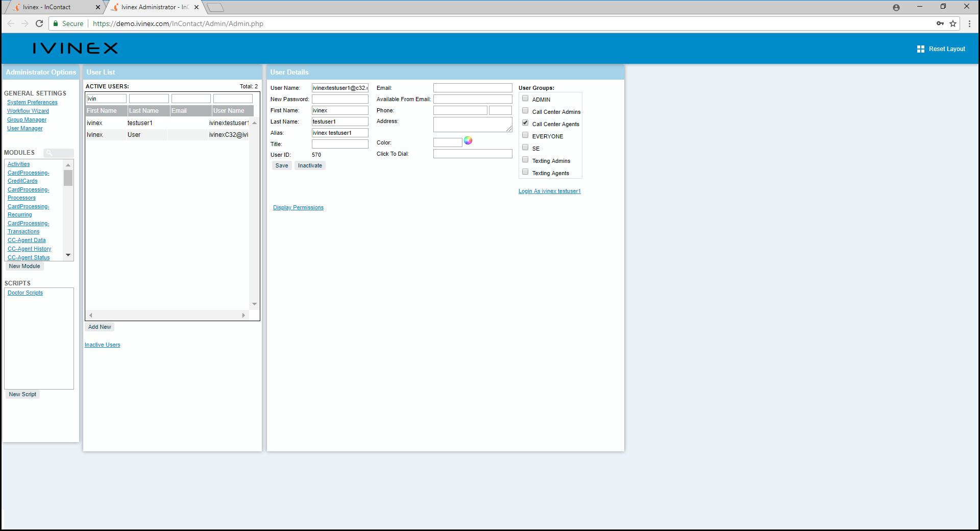Open Group Manager link
Screen dimensions: 980x531
pyautogui.click(x=27, y=120)
